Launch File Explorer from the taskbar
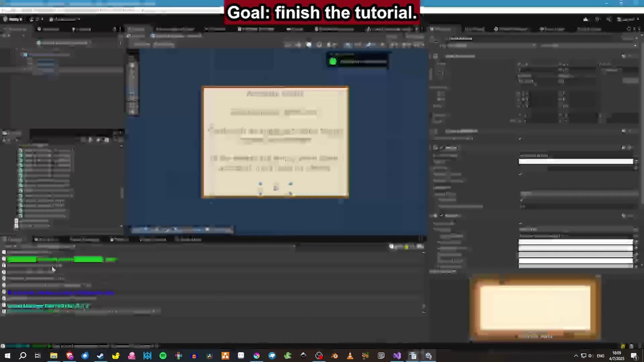This screenshot has height=362, width=644. [x=54, y=356]
